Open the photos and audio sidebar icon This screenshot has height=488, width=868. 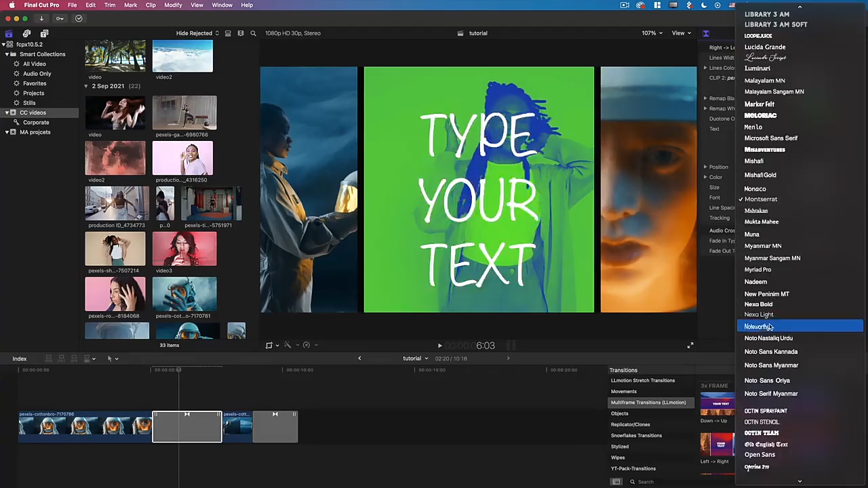pos(26,33)
